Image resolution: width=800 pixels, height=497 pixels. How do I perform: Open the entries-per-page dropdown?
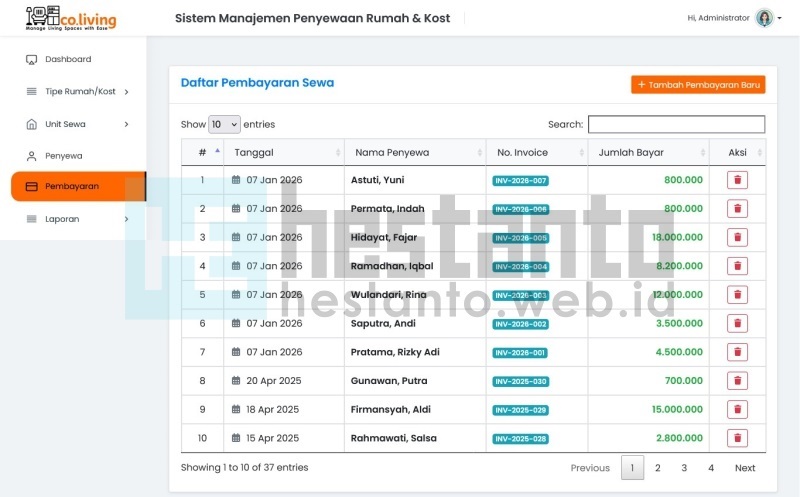tap(224, 125)
